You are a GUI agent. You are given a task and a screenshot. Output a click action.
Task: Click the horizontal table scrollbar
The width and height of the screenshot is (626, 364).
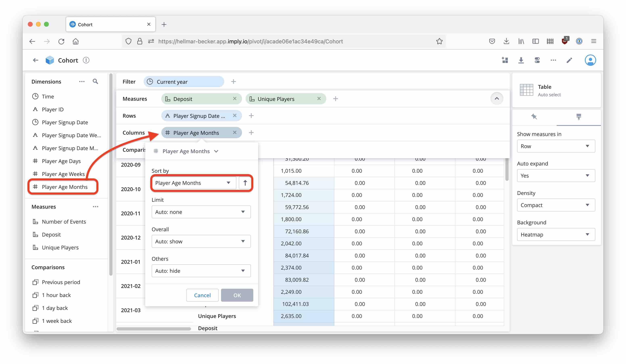(x=153, y=329)
